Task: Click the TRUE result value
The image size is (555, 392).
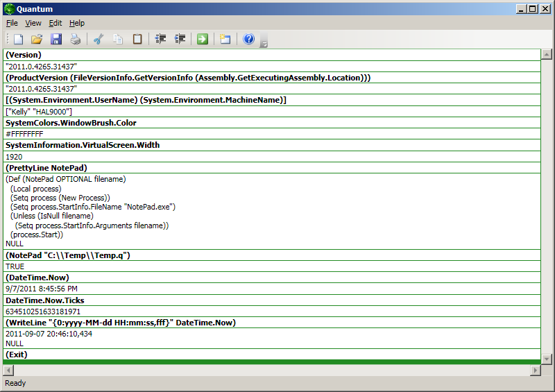Action: 15,266
